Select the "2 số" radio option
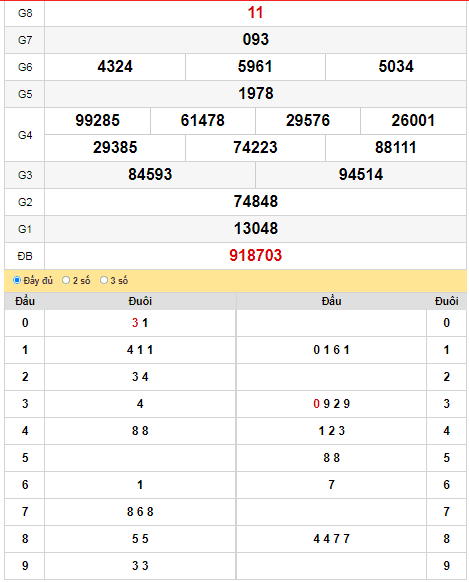Screen dimensions: 469x582 coord(66,280)
